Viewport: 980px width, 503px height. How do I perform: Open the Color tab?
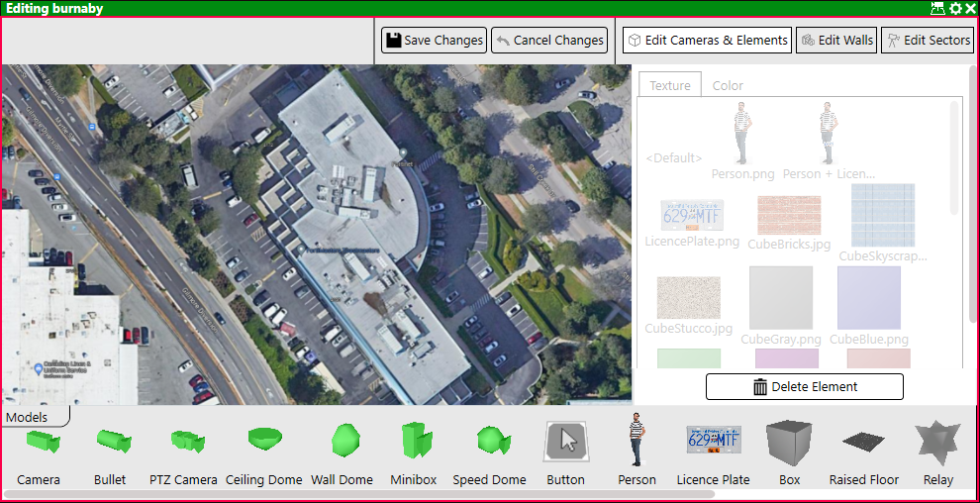click(729, 85)
